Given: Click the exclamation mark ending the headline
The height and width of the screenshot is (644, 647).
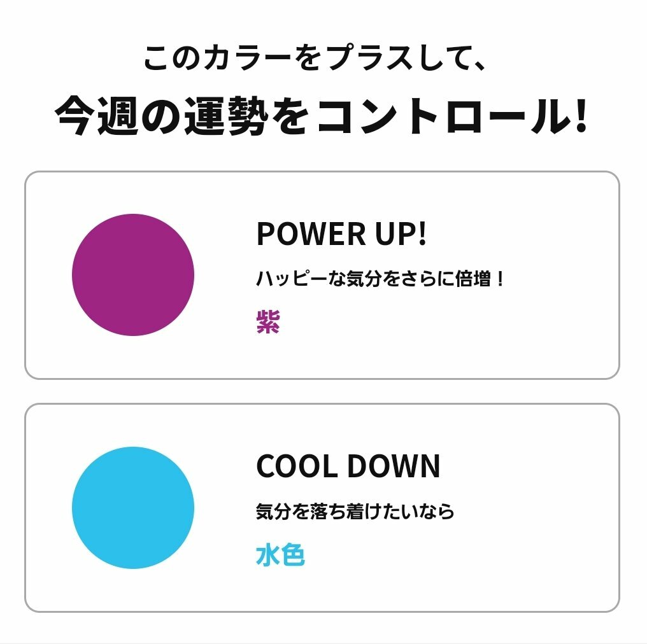Looking at the screenshot, I should 579,116.
